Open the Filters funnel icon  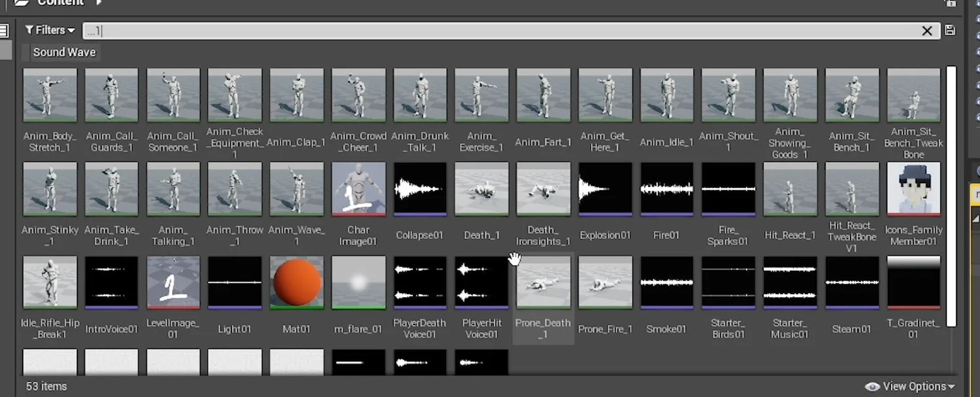tap(31, 29)
